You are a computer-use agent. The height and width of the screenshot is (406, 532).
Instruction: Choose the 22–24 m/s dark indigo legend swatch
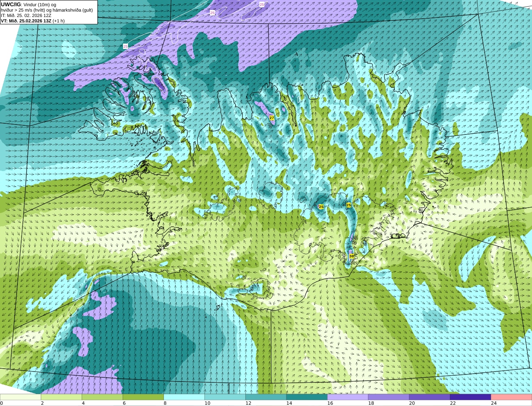click(470, 397)
